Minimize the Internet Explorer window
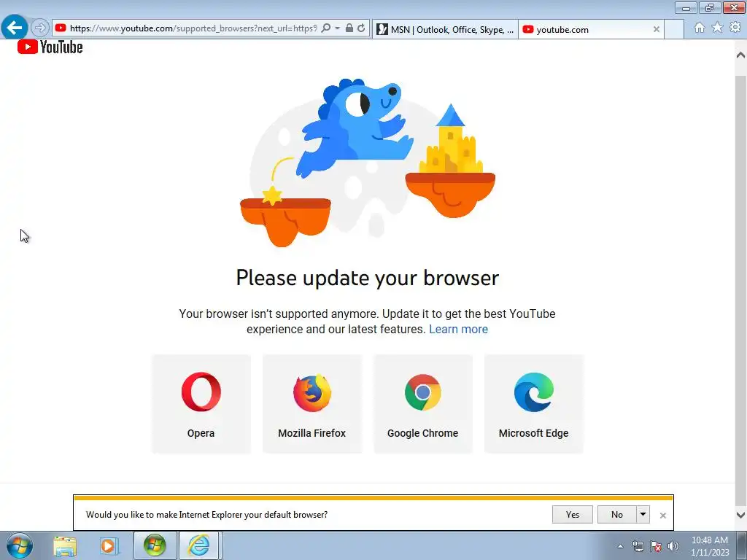The width and height of the screenshot is (747, 560). (x=686, y=7)
